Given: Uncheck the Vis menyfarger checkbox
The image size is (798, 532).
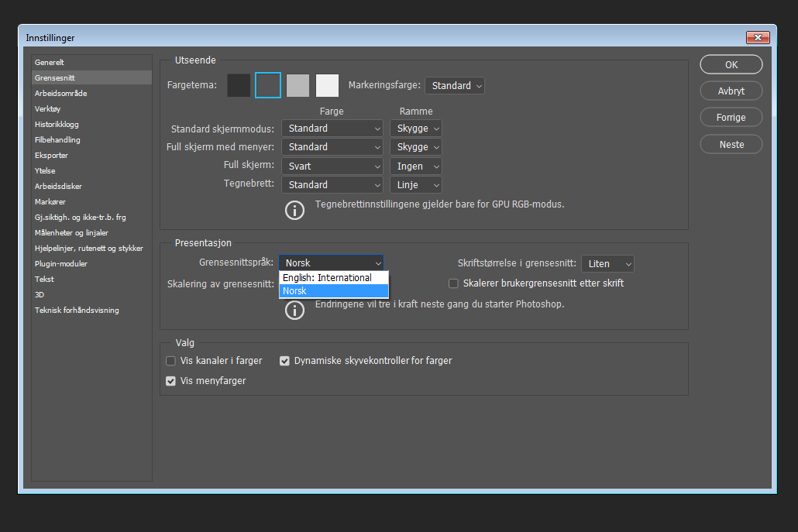Looking at the screenshot, I should [171, 381].
